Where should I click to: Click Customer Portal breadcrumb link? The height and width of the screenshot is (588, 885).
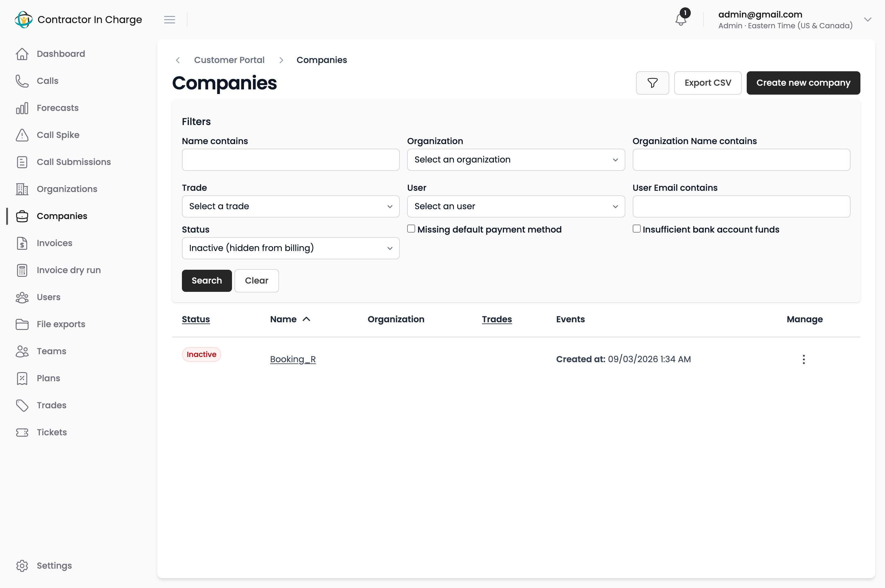[x=229, y=60]
